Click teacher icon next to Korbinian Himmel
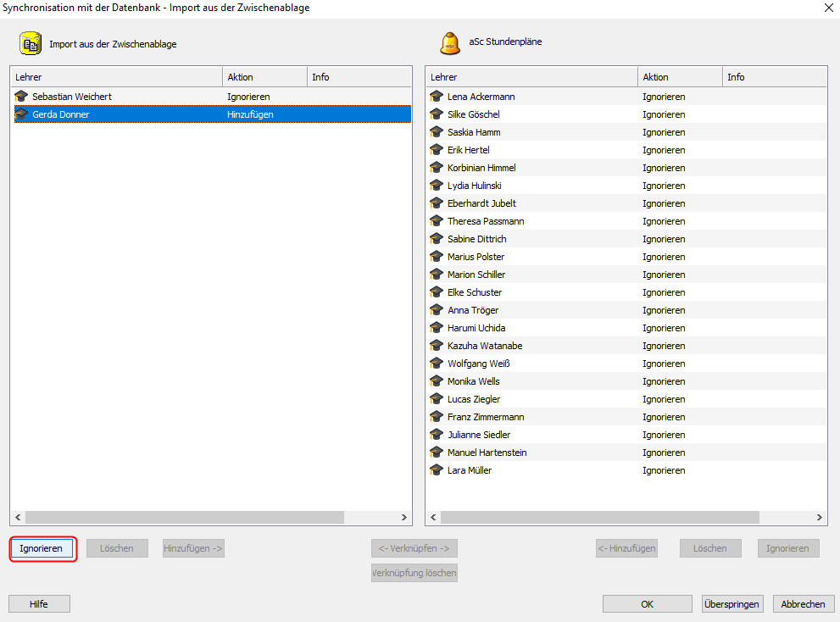The image size is (840, 622). click(437, 168)
